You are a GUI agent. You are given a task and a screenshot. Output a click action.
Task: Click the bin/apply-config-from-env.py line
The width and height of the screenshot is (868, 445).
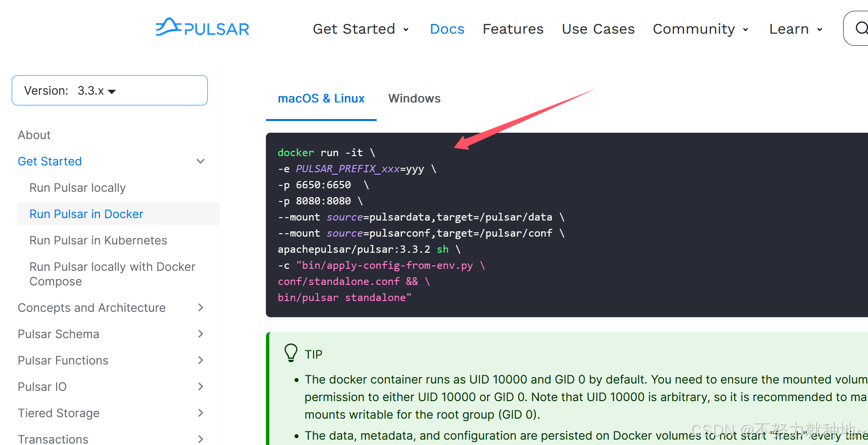382,265
